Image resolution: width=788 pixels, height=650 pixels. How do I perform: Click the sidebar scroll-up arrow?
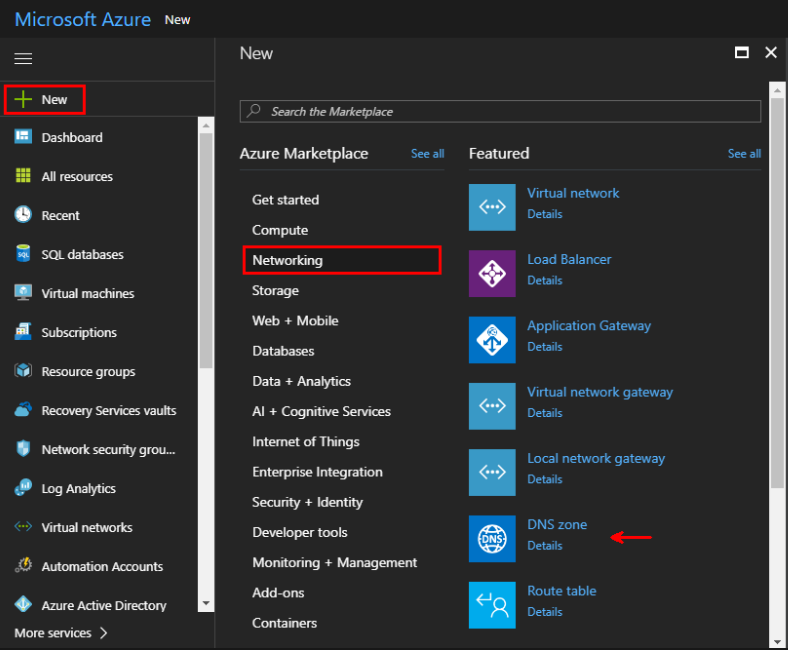click(206, 125)
